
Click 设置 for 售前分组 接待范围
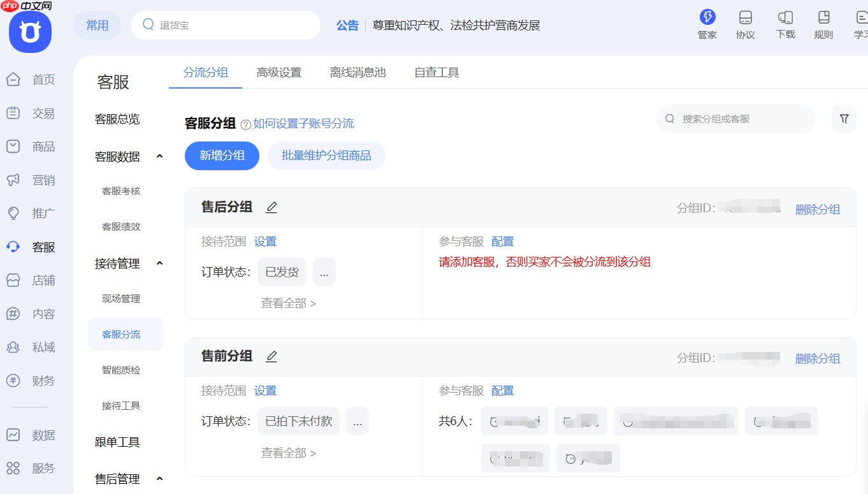266,391
